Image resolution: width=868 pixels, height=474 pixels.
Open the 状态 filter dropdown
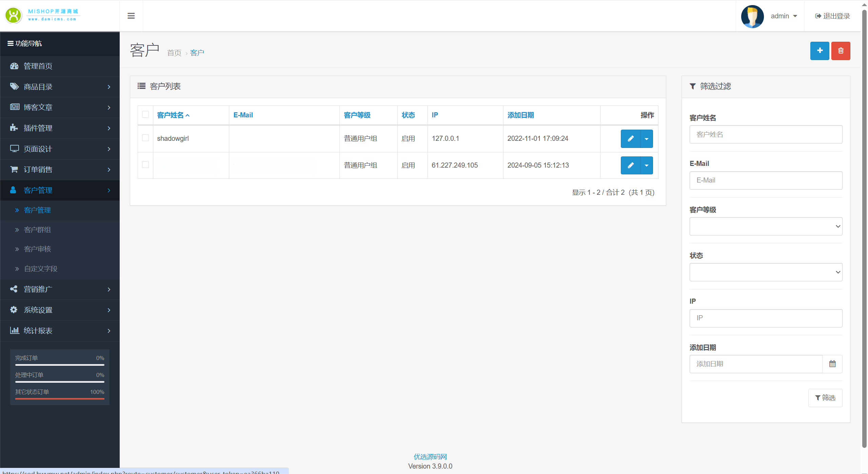(x=766, y=272)
